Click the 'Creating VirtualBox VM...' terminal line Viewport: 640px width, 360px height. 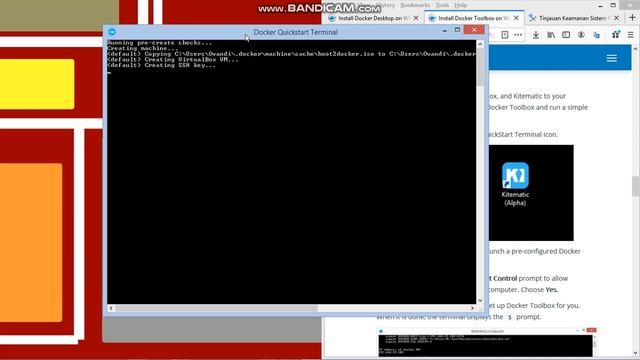(x=173, y=60)
